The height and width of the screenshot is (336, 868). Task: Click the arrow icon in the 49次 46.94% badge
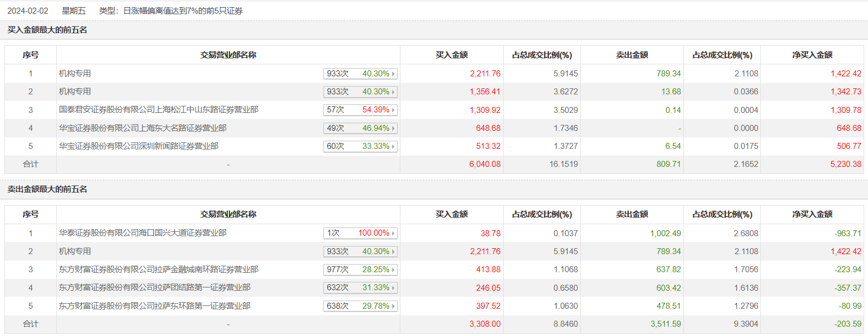393,128
